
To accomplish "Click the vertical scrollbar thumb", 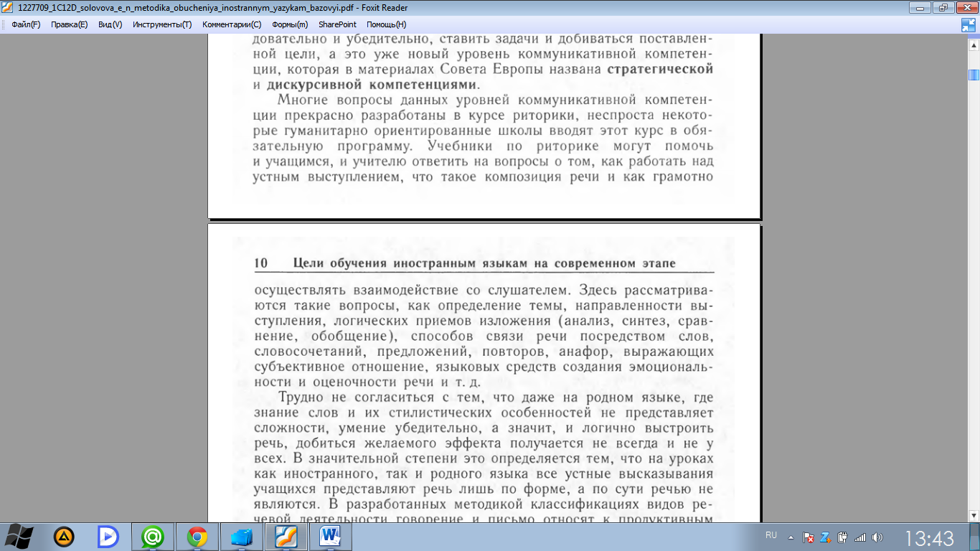I will click(974, 75).
